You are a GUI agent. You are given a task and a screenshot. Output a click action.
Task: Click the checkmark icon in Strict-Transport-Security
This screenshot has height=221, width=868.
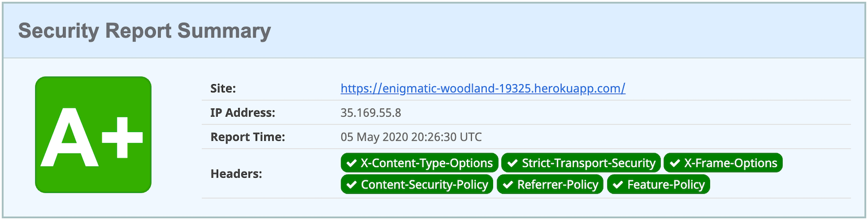(x=513, y=163)
